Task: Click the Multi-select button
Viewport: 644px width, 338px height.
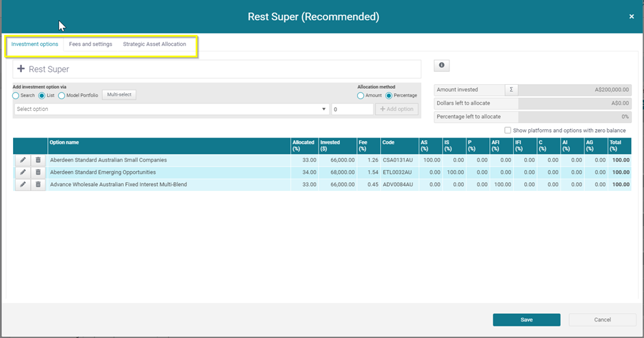Action: [x=119, y=94]
